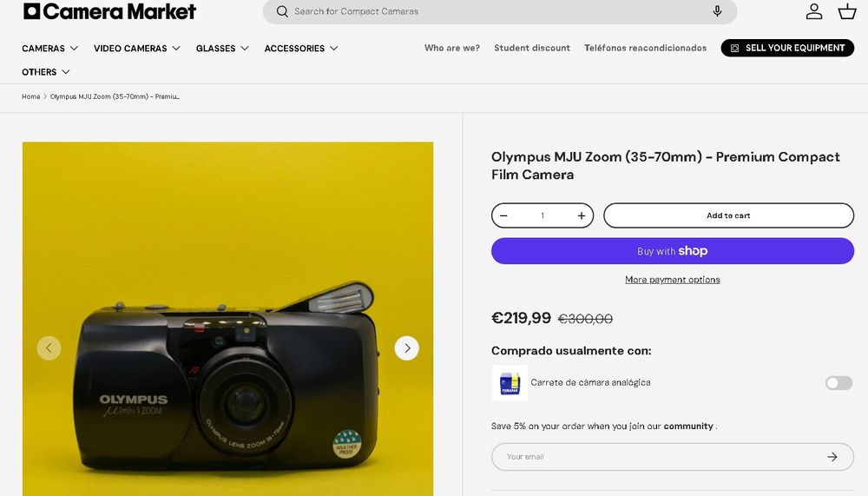The image size is (868, 496).
Task: Open the Glasses menu
Action: pyautogui.click(x=222, y=49)
